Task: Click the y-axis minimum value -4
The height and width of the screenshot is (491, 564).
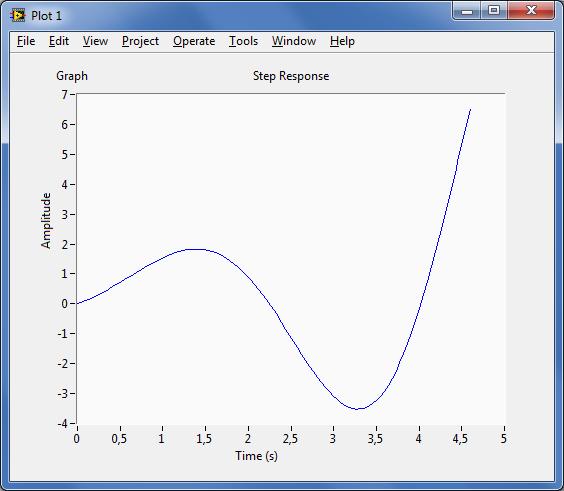Action: click(62, 423)
